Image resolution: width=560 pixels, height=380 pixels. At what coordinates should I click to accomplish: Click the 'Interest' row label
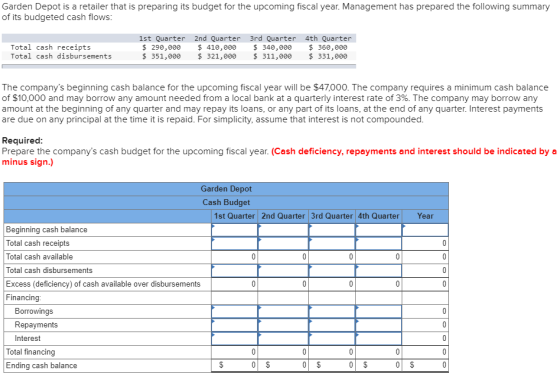(x=28, y=338)
